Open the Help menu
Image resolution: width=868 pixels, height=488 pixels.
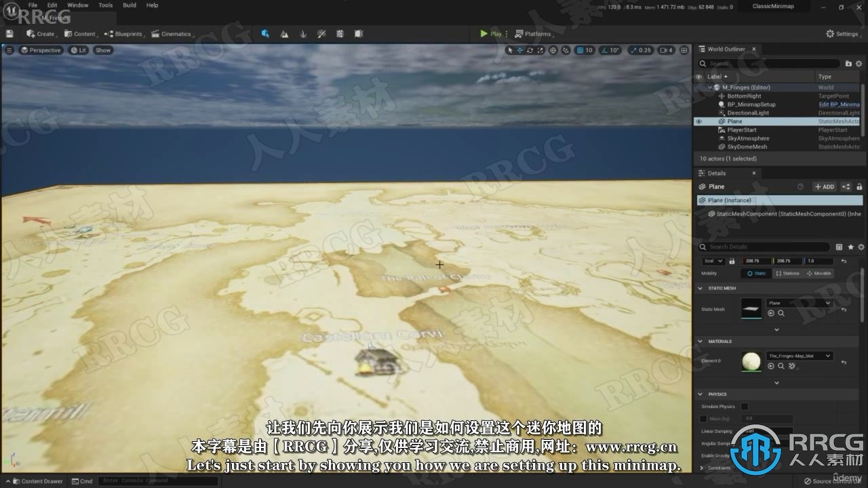[153, 5]
